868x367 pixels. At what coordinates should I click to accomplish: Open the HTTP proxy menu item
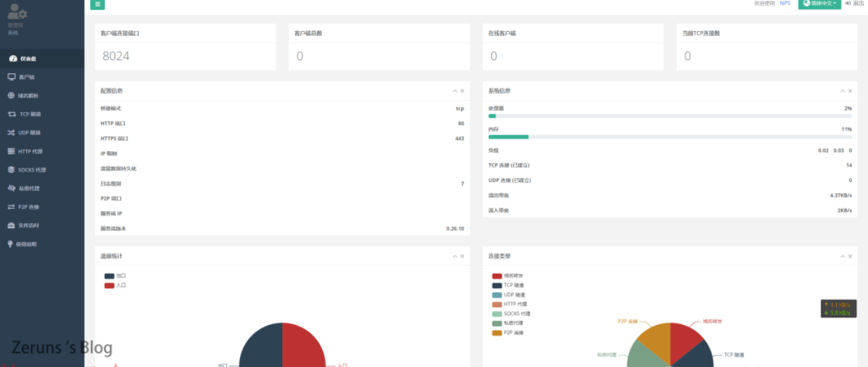point(42,152)
